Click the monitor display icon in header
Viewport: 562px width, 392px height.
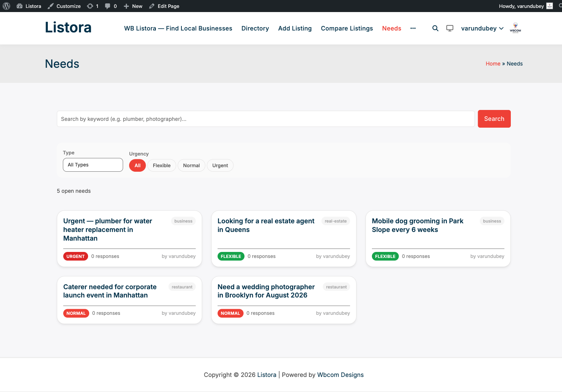click(450, 28)
